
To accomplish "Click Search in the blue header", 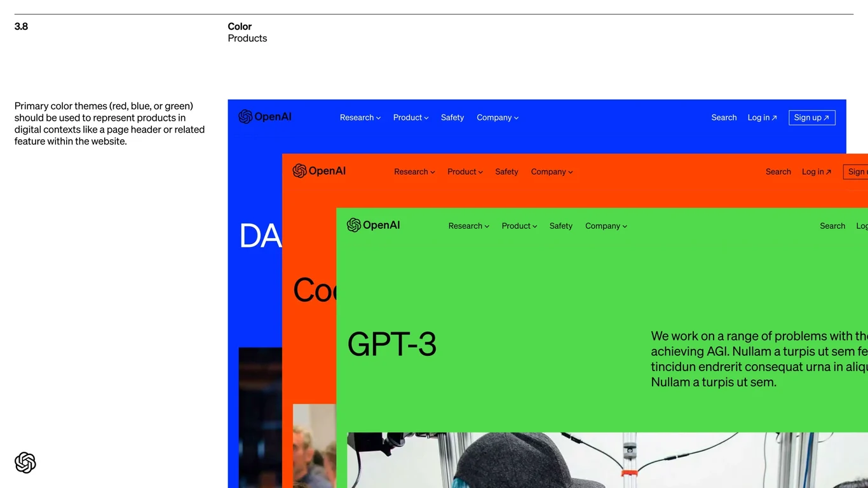I will point(724,118).
